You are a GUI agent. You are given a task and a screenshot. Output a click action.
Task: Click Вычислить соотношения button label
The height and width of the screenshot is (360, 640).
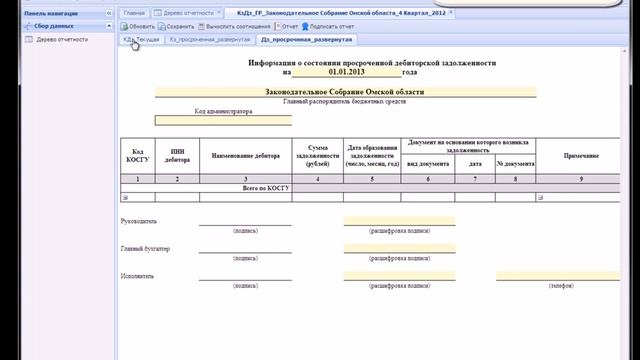pos(238,27)
